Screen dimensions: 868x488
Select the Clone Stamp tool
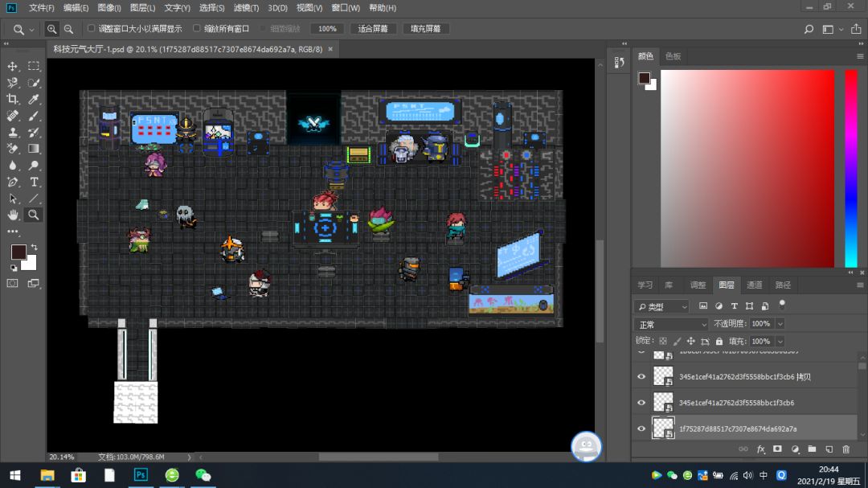click(12, 133)
